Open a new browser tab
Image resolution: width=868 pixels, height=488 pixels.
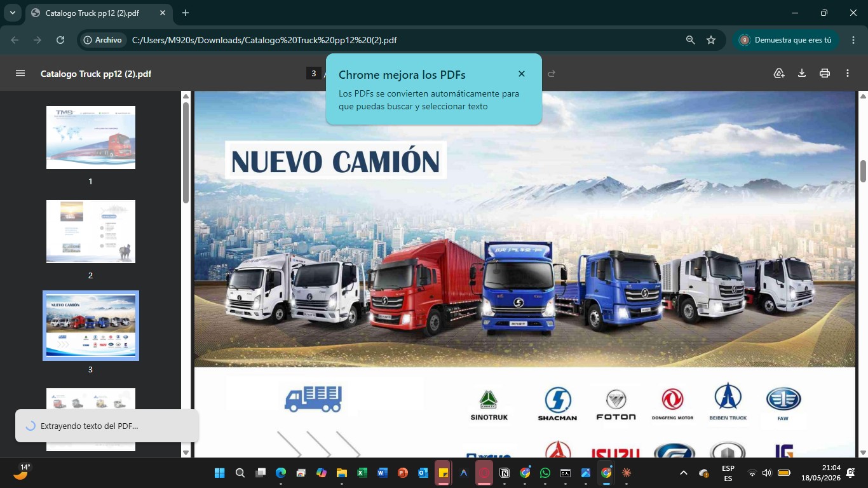coord(186,13)
